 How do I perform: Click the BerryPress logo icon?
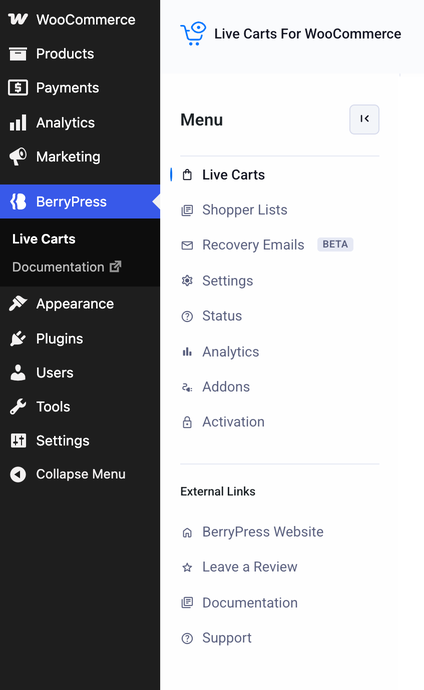coord(18,202)
